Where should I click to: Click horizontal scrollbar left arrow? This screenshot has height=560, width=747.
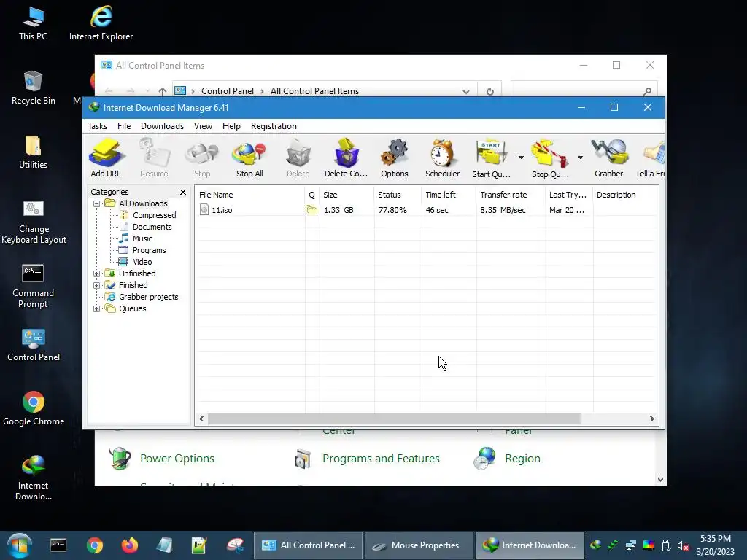click(x=201, y=419)
